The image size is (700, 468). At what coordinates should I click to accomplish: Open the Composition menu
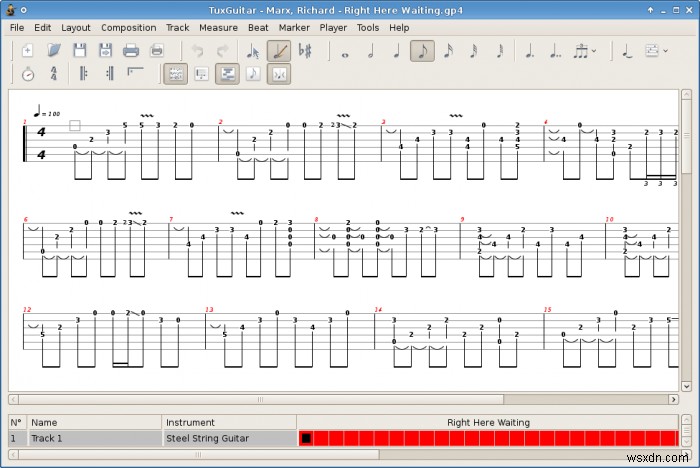point(129,28)
